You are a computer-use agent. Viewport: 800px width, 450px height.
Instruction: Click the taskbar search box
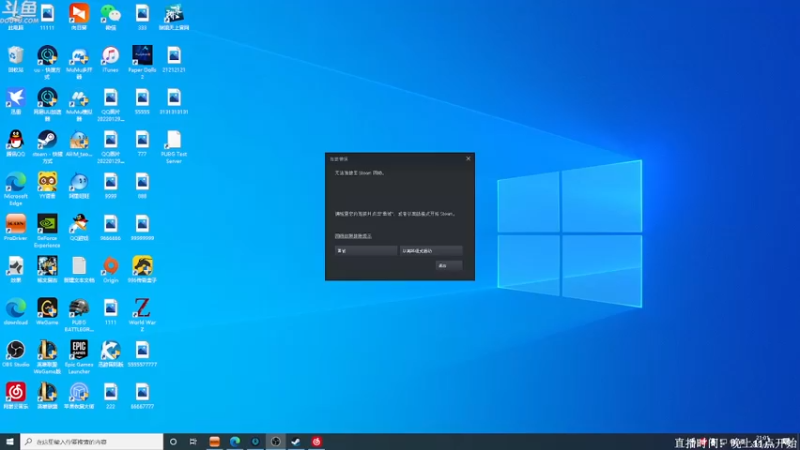[x=92, y=441]
